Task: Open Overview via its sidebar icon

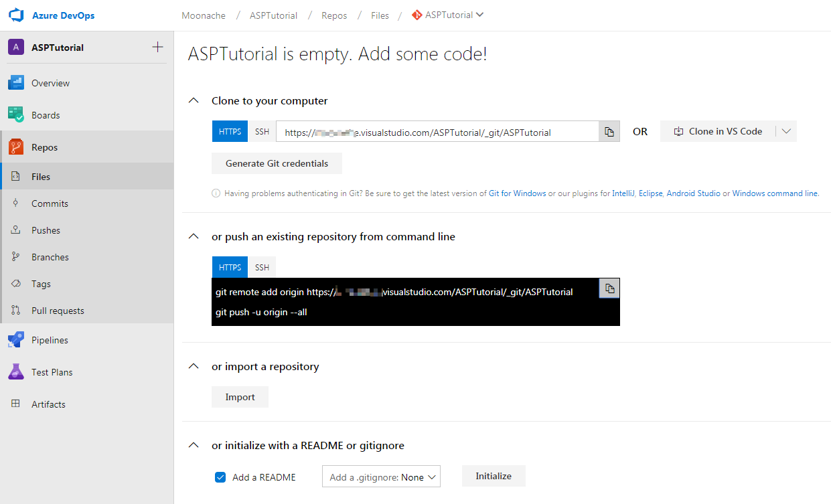Action: [16, 83]
